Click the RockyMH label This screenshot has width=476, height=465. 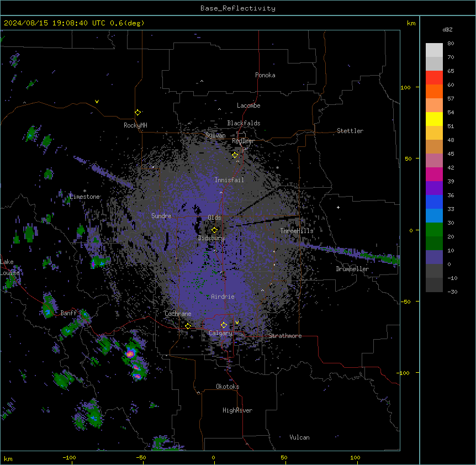pyautogui.click(x=135, y=125)
